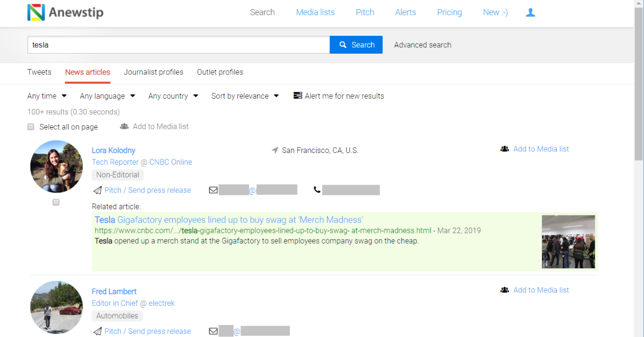This screenshot has width=644, height=337.
Task: Click Pitch / Send press release for Lora Kolodny
Action: pos(148,191)
